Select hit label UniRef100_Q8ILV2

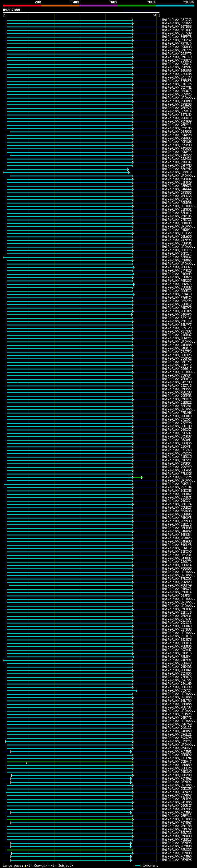(176, 233)
